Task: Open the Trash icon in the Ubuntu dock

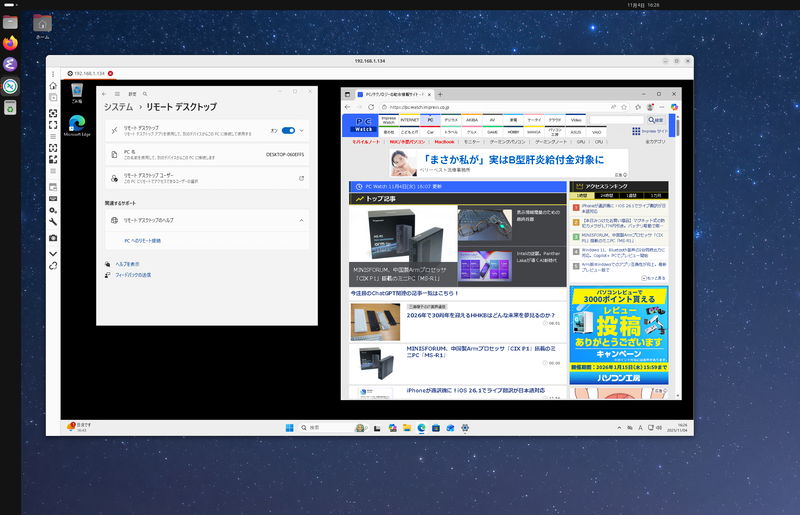Action: click(x=10, y=108)
